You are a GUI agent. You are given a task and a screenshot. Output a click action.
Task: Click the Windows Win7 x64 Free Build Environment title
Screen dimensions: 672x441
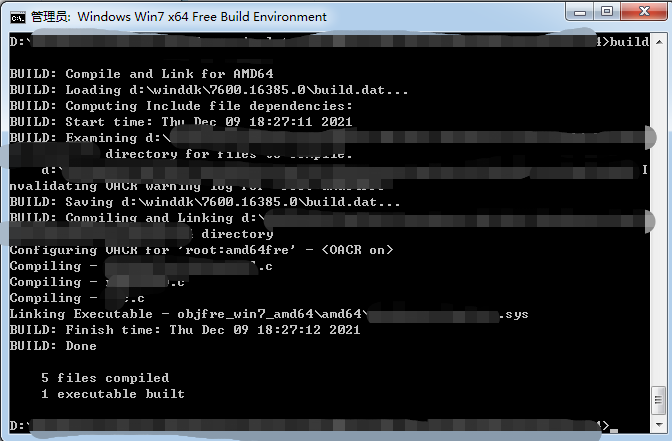tap(201, 17)
